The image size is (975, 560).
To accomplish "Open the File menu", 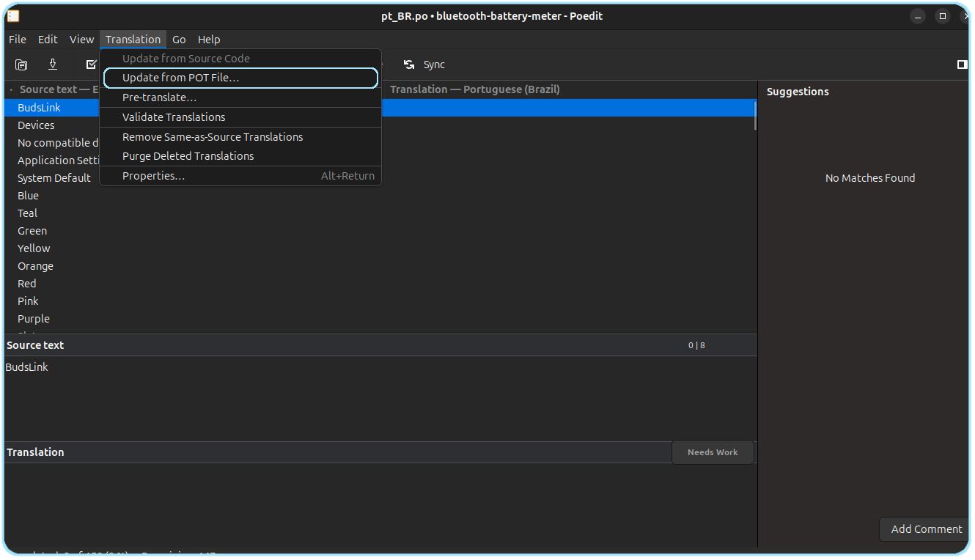I will point(18,40).
